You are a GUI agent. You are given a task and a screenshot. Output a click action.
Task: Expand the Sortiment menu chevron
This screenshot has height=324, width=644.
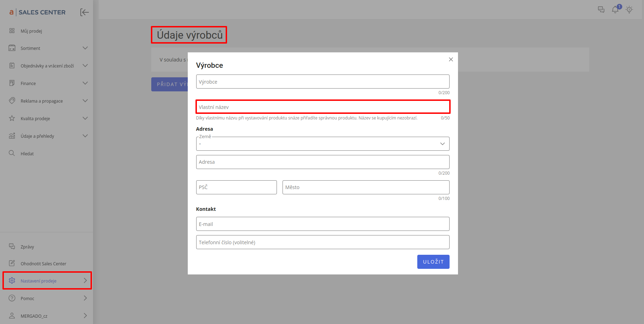pyautogui.click(x=85, y=48)
